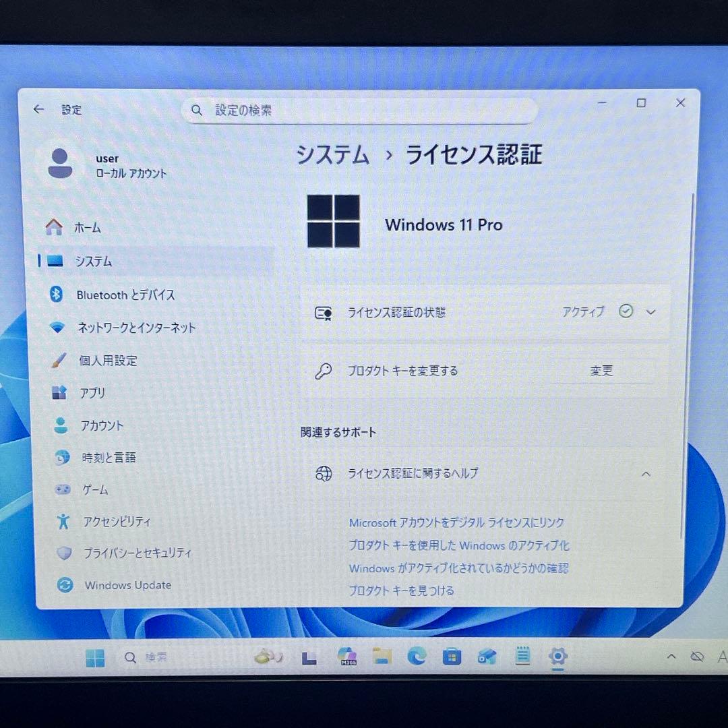This screenshot has height=728, width=728.
Task: Open Microsoft アカウントをデジタル ライセンスにリンク link
Action: [x=456, y=523]
